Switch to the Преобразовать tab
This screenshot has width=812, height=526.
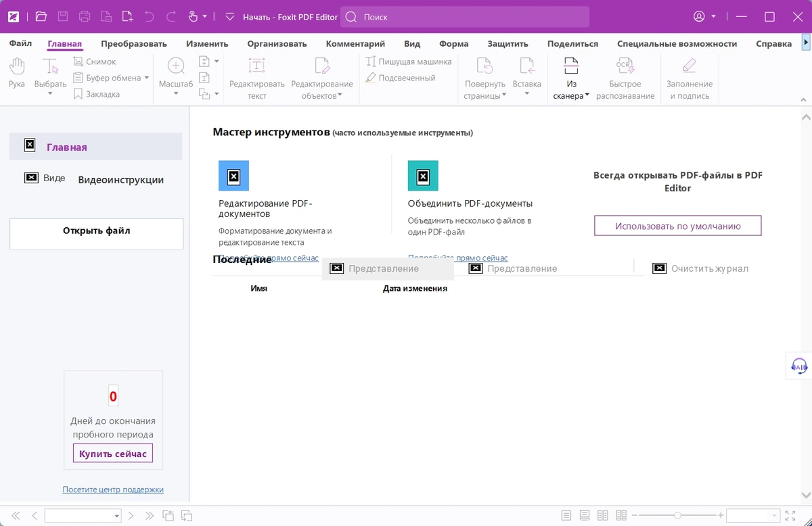[134, 43]
